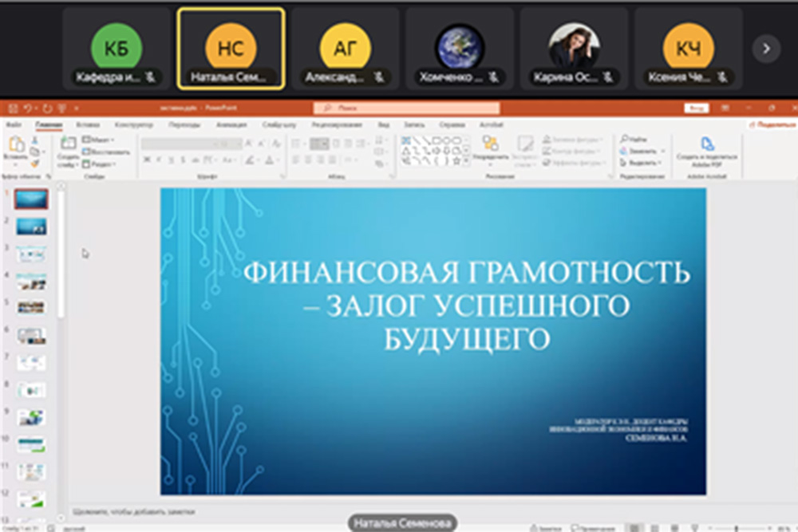The width and height of the screenshot is (798, 532).
Task: Click the Undo arrow in quick access toolbar
Action: (x=26, y=108)
